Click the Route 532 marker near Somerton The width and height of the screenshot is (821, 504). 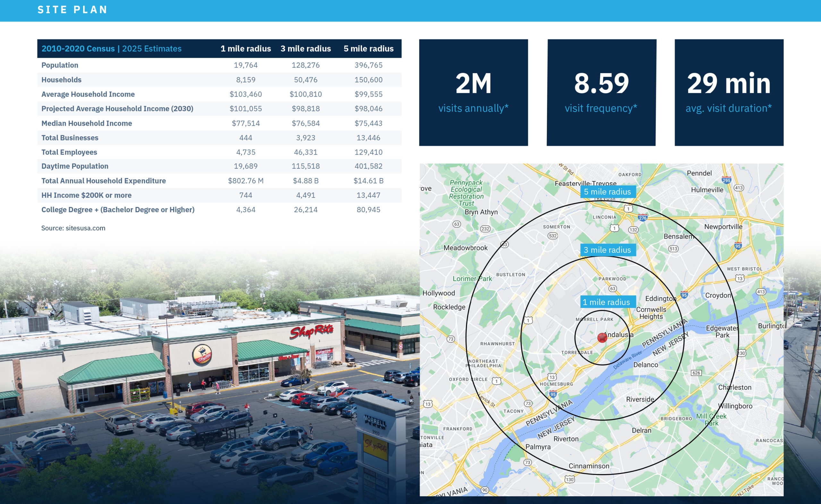pos(553,236)
